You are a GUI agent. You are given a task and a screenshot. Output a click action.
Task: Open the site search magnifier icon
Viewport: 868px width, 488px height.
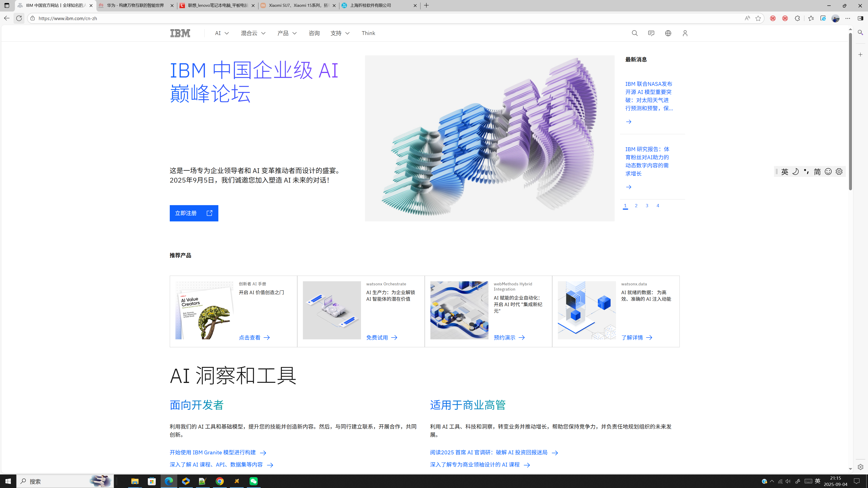(x=634, y=33)
